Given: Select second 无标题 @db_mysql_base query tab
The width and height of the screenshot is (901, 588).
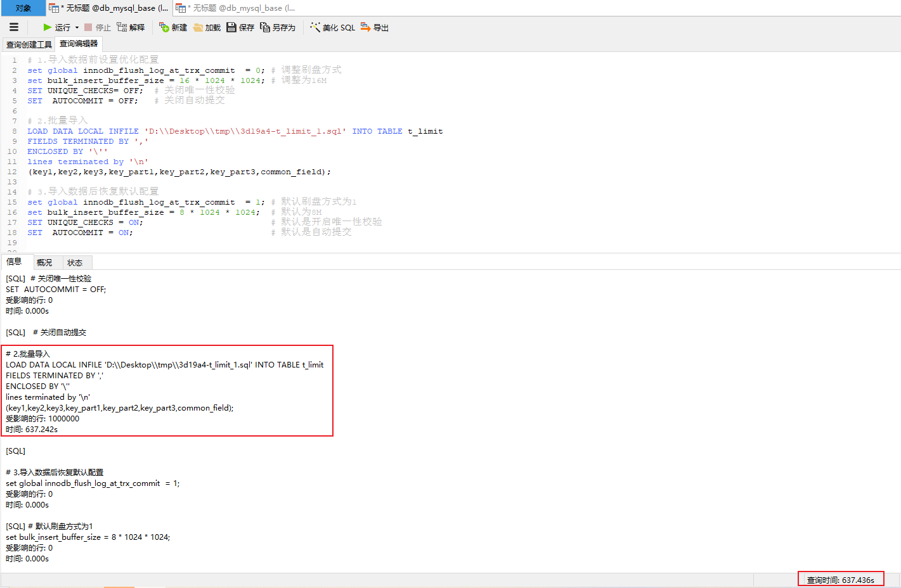Looking at the screenshot, I should pyautogui.click(x=236, y=8).
